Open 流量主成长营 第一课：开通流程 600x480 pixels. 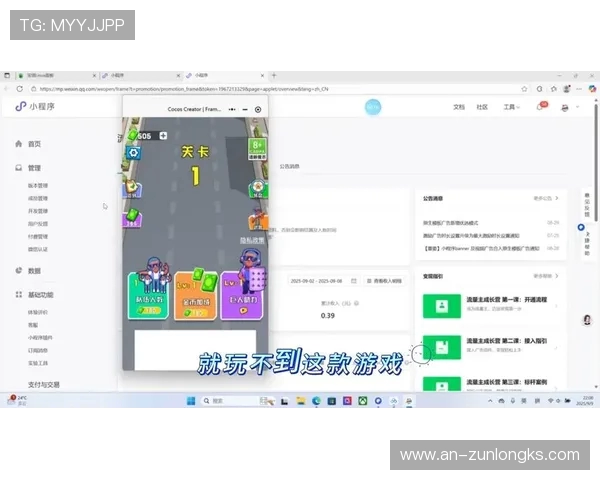pos(490,306)
